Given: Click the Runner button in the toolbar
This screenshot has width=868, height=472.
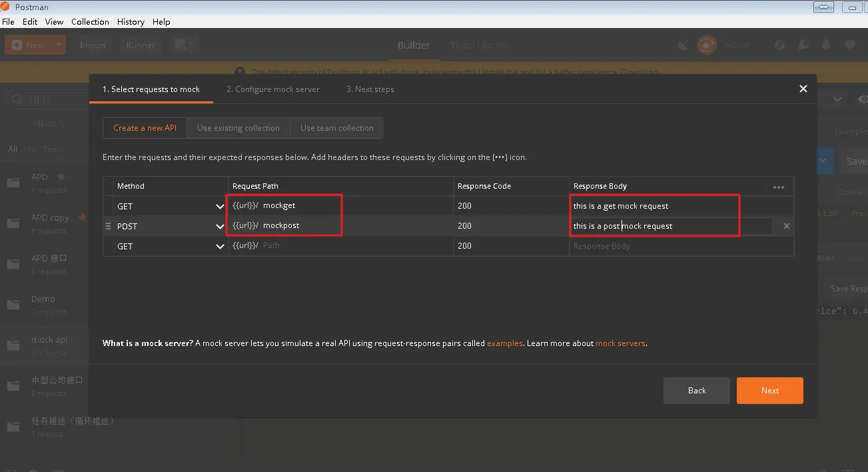Looking at the screenshot, I should click(141, 45).
